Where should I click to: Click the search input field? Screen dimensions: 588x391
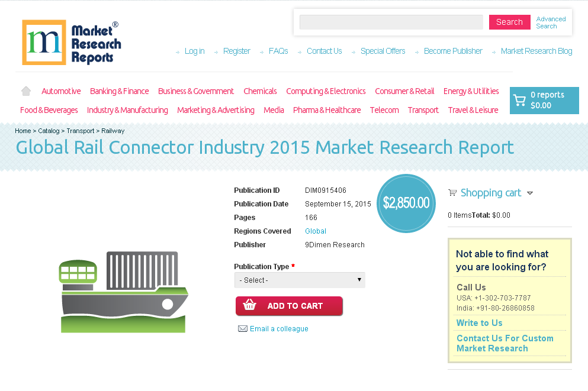(391, 22)
